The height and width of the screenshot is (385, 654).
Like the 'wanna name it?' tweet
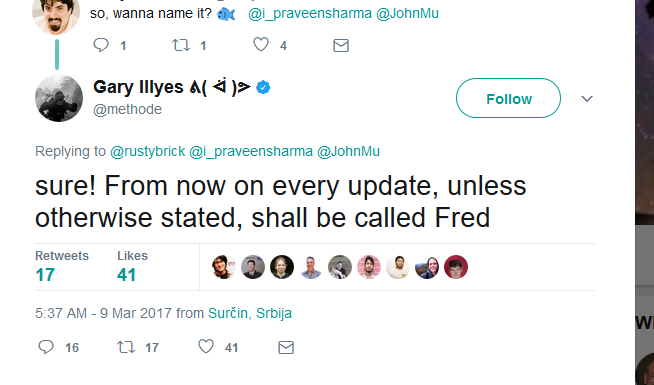pyautogui.click(x=261, y=44)
